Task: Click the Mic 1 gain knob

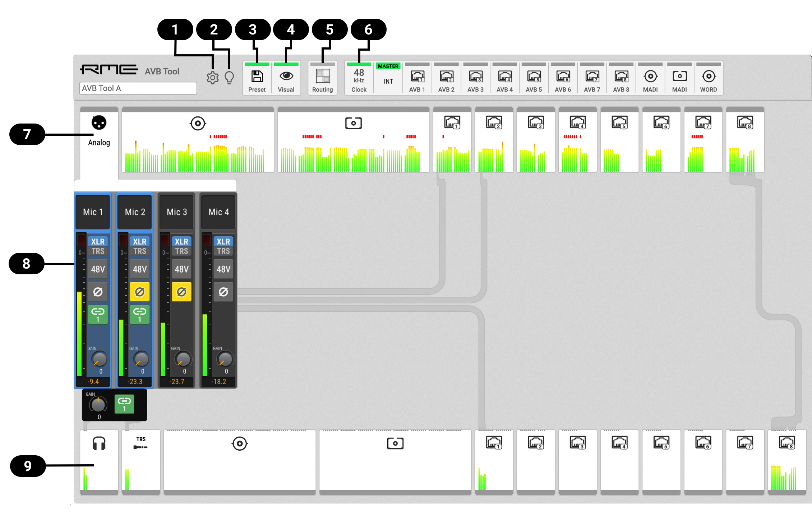Action: tap(99, 359)
